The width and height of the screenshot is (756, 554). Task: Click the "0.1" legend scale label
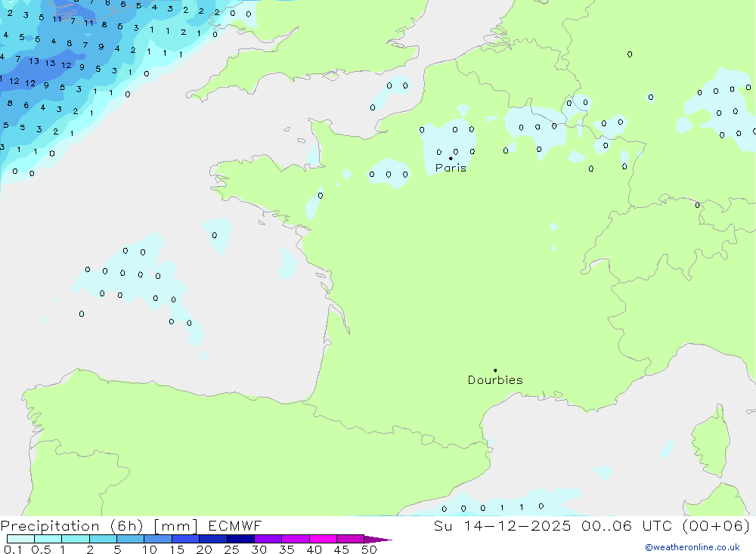click(x=13, y=549)
